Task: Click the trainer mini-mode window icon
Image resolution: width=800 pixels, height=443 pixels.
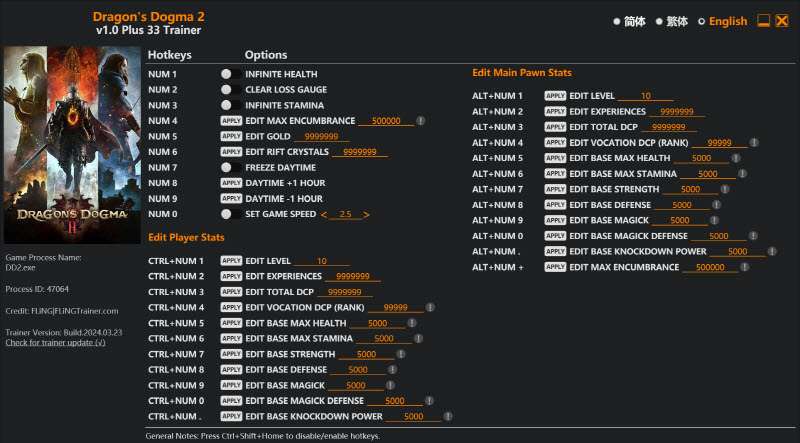Action: [x=763, y=21]
